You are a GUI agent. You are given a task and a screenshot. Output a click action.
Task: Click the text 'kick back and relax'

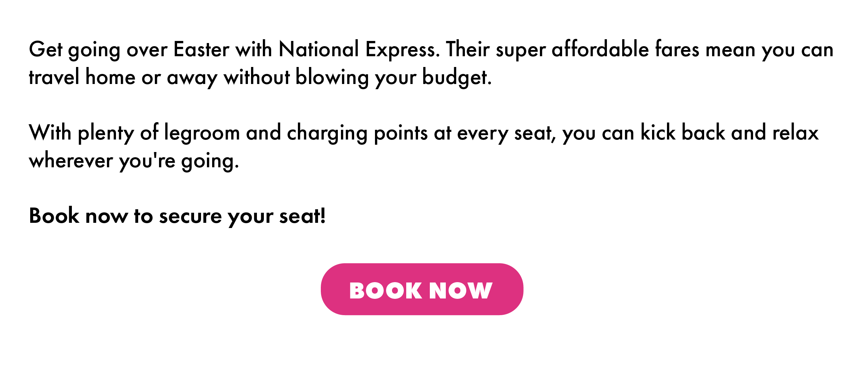(x=729, y=133)
